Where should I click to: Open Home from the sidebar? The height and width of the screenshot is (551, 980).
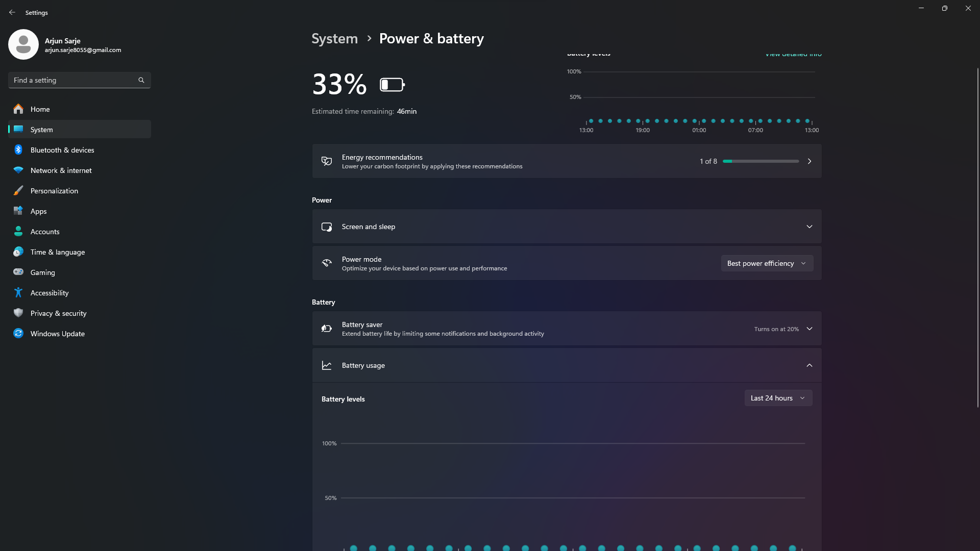(40, 109)
